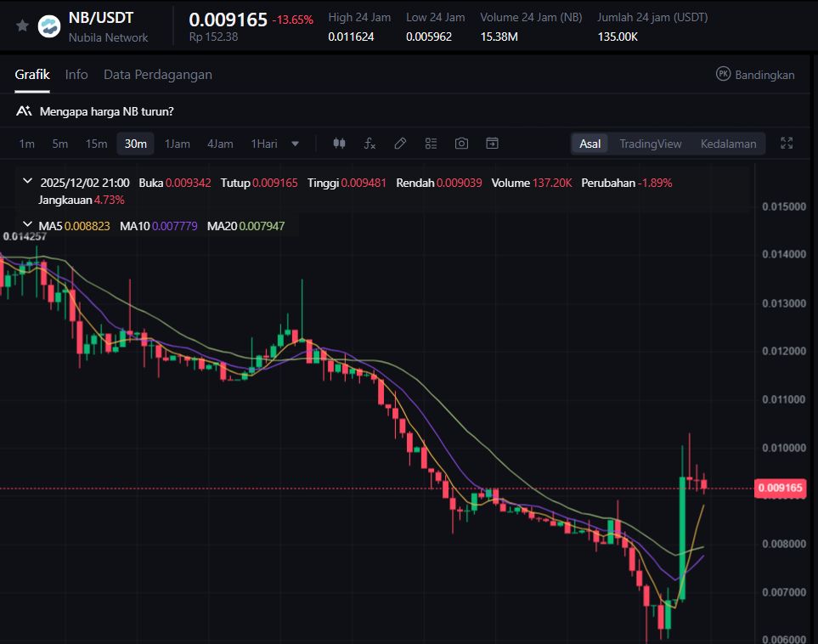Switch chart view to Kedalaman
Viewport: 818px width, 644px height.
tap(728, 144)
